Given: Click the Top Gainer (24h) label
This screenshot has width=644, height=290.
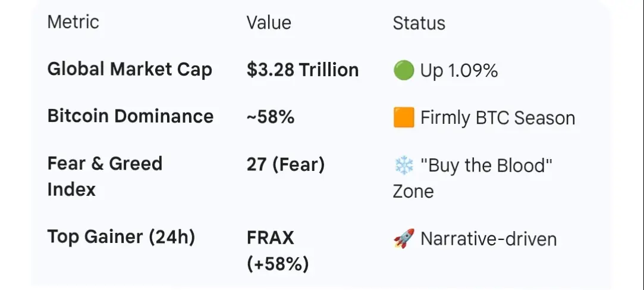Looking at the screenshot, I should (x=121, y=237).
